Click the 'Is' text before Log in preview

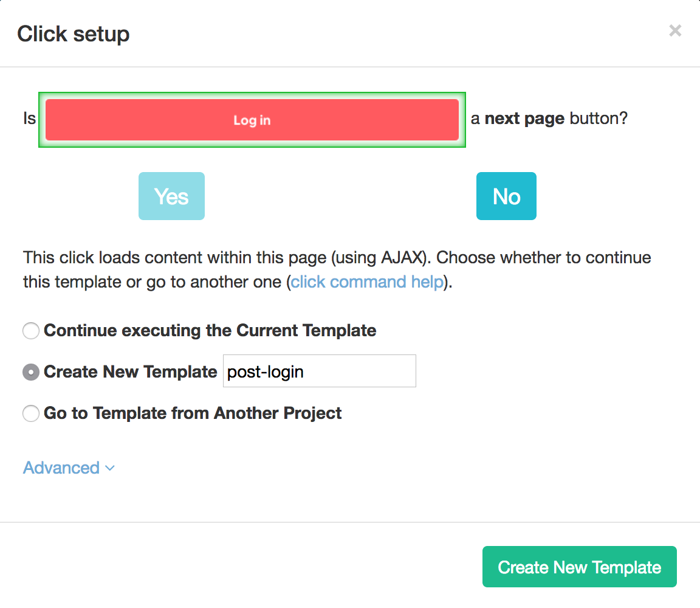30,118
